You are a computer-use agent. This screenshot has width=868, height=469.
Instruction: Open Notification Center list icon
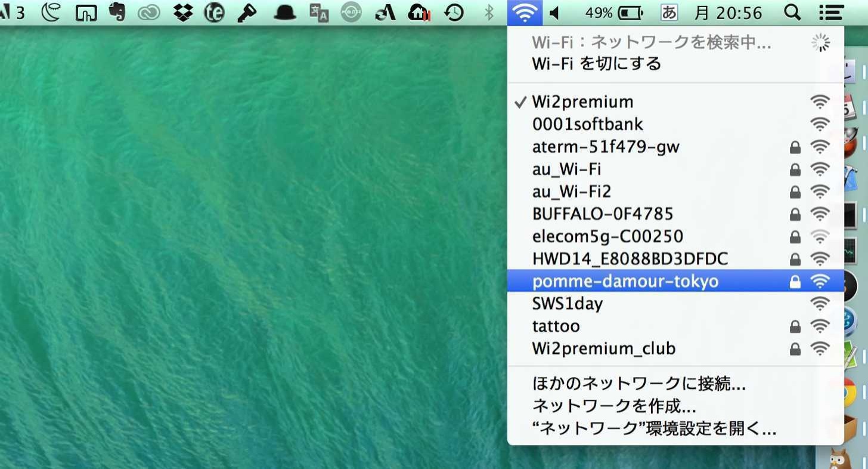831,13
